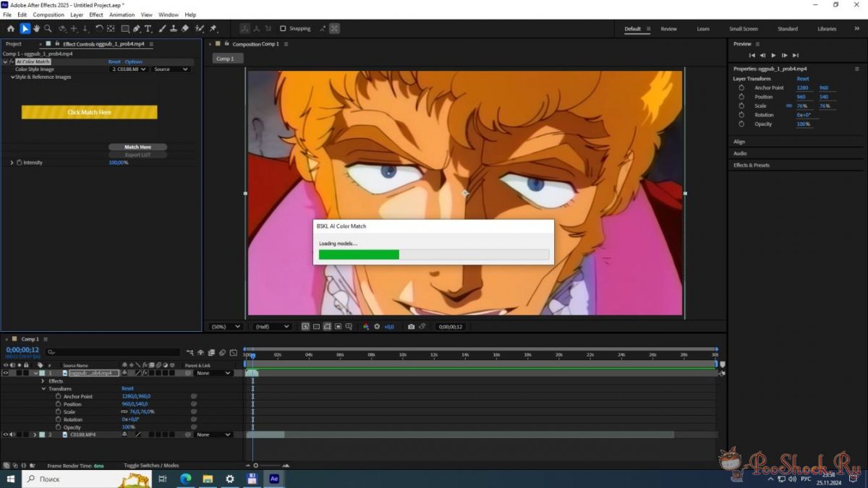Image resolution: width=868 pixels, height=488 pixels.
Task: Select the Pen tool
Action: click(x=137, y=29)
